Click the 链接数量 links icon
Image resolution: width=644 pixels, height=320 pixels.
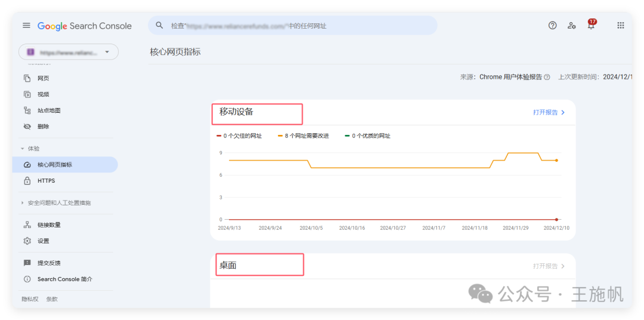[27, 224]
